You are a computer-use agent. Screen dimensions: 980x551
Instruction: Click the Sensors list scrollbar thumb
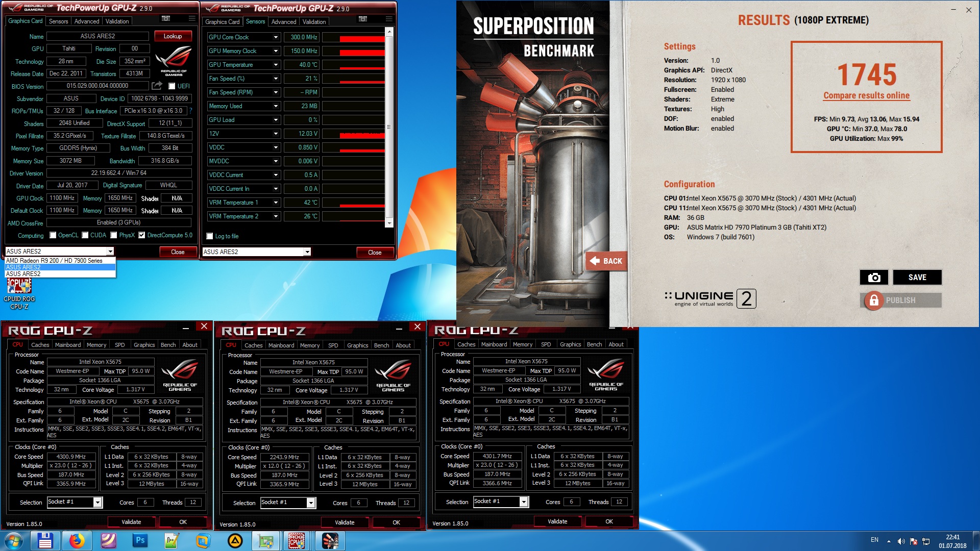tap(389, 127)
